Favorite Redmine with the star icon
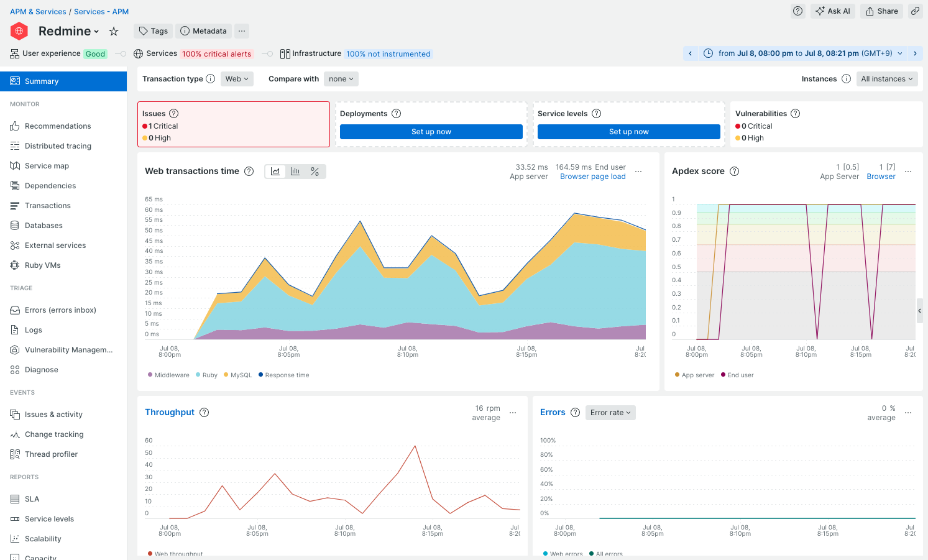The height and width of the screenshot is (560, 928). pyautogui.click(x=114, y=31)
